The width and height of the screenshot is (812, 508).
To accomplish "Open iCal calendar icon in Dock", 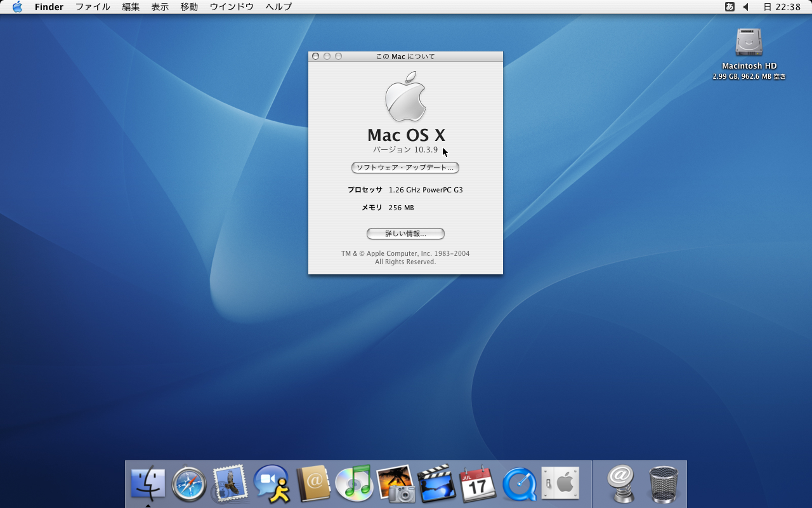I will coord(477,485).
